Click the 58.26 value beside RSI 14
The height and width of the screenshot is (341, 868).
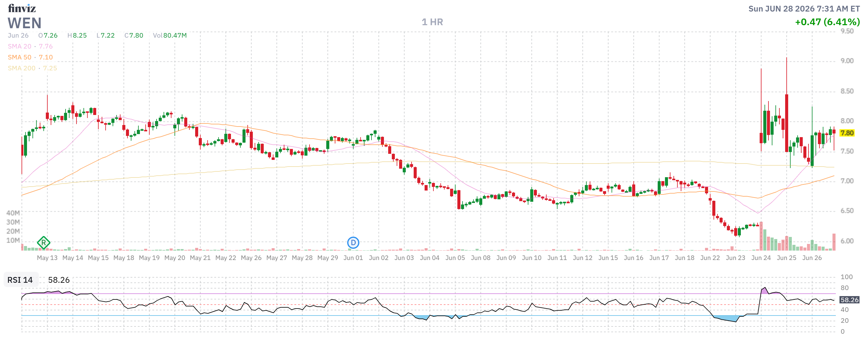[59, 280]
